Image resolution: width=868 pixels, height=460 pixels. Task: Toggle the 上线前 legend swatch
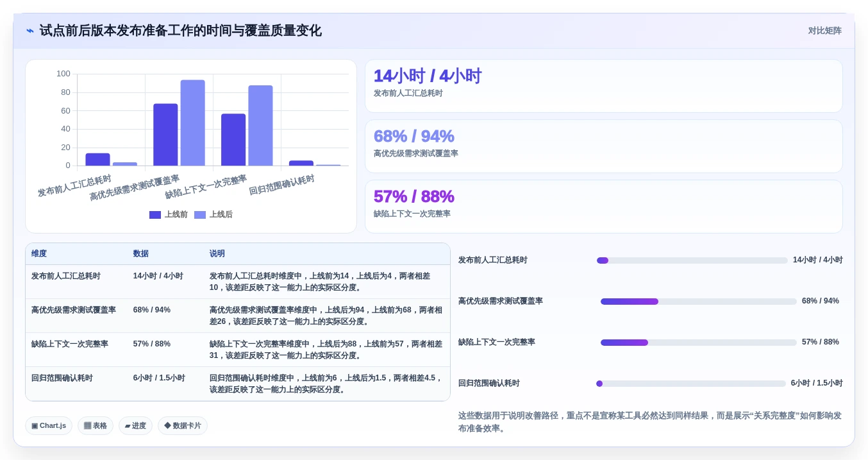[x=155, y=215]
